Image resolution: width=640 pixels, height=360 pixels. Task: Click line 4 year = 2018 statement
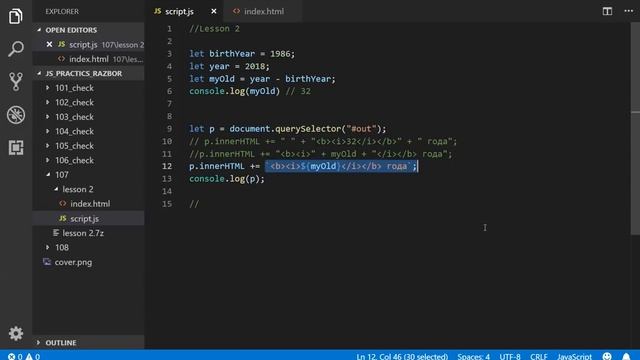(x=229, y=66)
